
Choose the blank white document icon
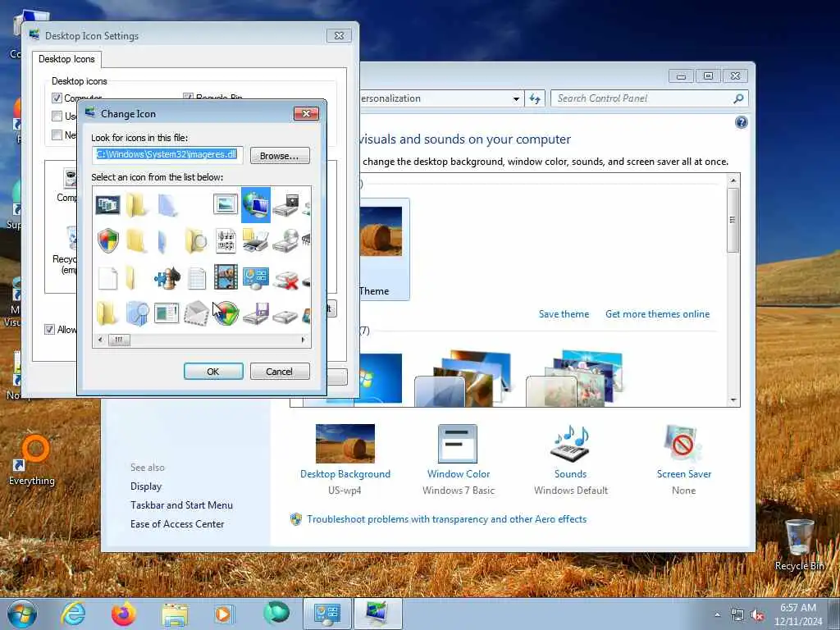point(107,277)
